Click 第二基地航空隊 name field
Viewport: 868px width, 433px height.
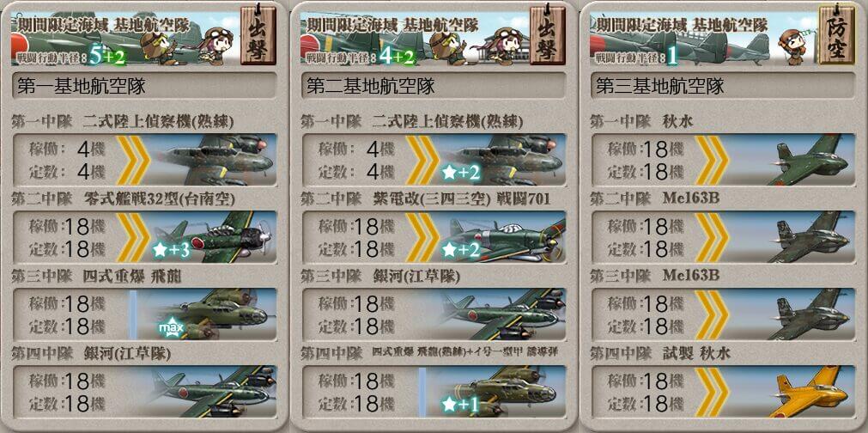(434, 86)
